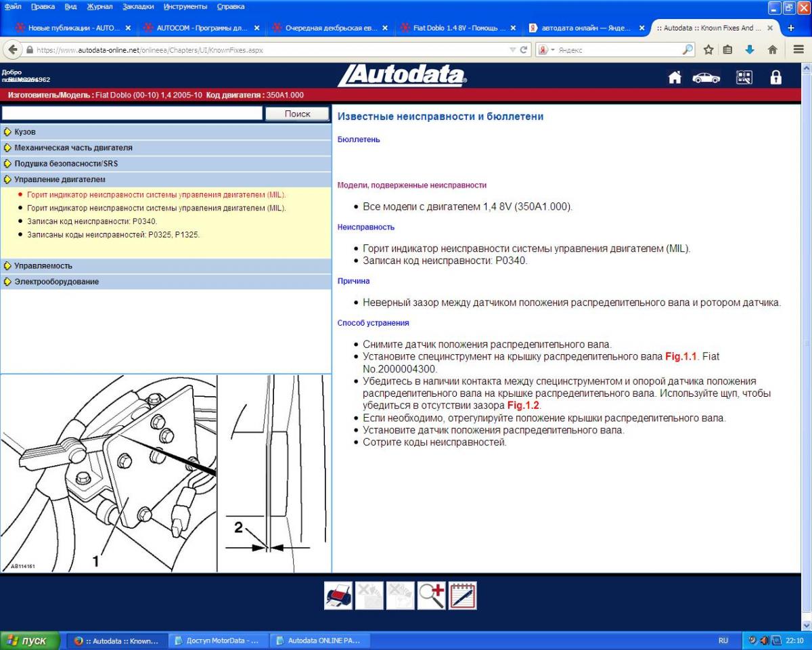Screen dimensions: 812x650
Task: Open the vehicle selection car icon
Action: tap(706, 78)
